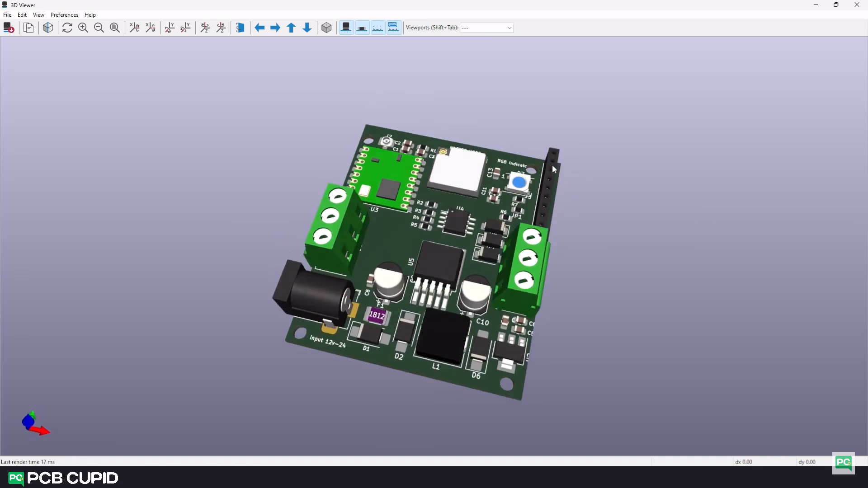Open the File menu
This screenshot has width=868, height=488.
(x=7, y=15)
